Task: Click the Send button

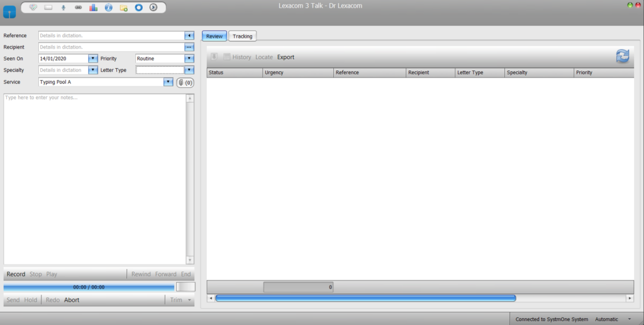Action: 13,300
